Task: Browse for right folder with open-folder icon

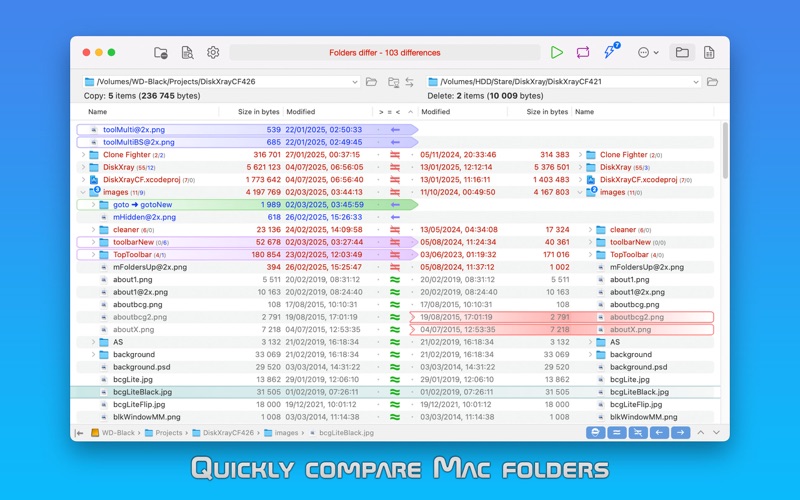Action: click(x=712, y=82)
